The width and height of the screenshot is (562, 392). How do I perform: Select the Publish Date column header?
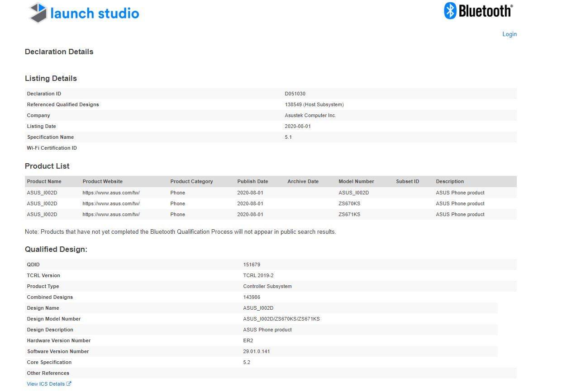(252, 181)
